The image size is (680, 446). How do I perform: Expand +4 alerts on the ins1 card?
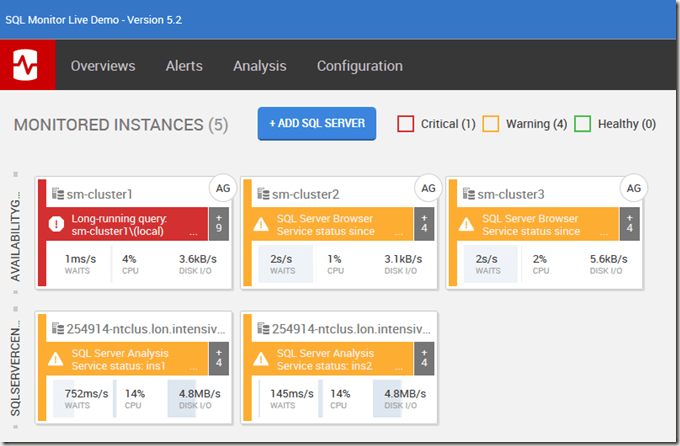[219, 359]
